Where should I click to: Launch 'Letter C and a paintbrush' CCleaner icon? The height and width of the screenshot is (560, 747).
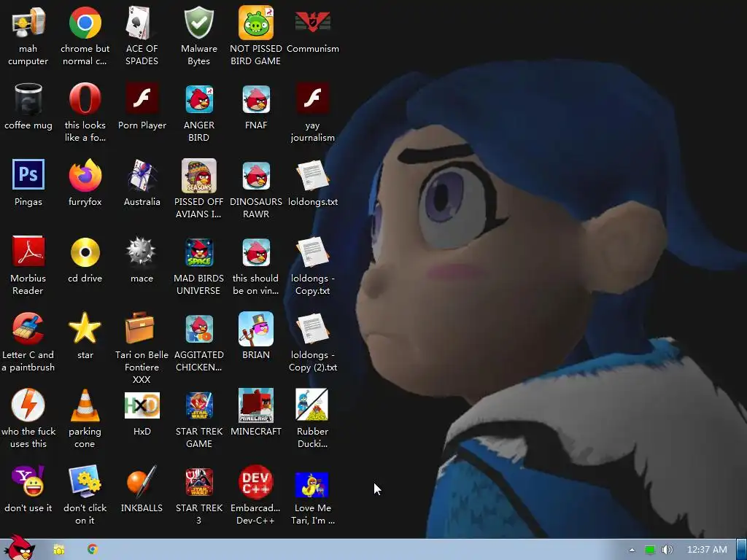coord(28,329)
